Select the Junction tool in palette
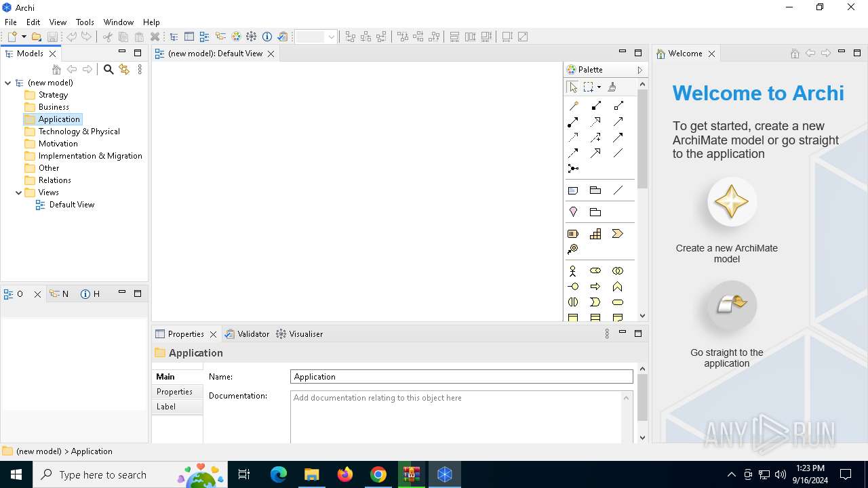 [573, 169]
